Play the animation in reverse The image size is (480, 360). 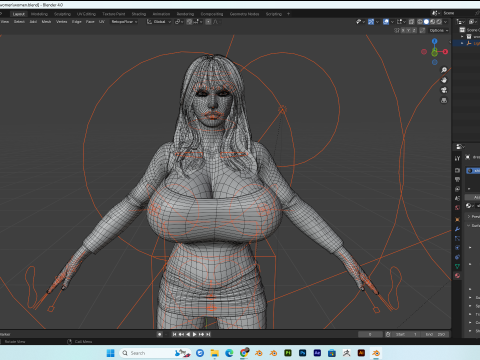pyautogui.click(x=188, y=334)
